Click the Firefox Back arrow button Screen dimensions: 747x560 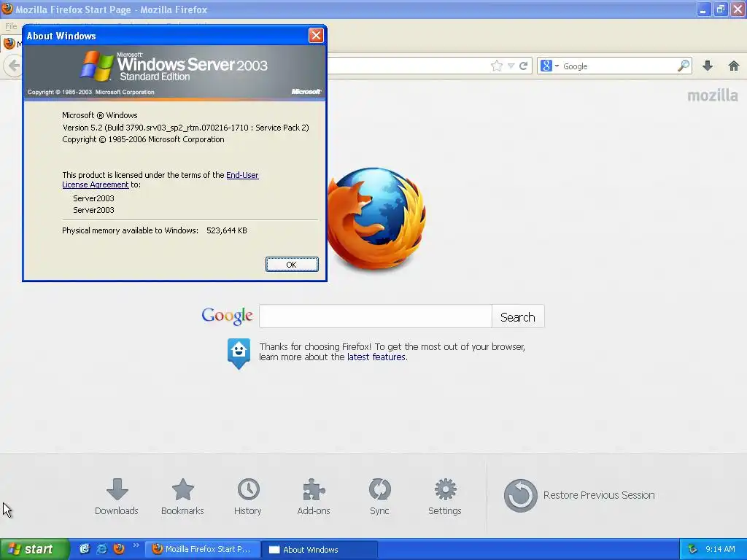(13, 66)
